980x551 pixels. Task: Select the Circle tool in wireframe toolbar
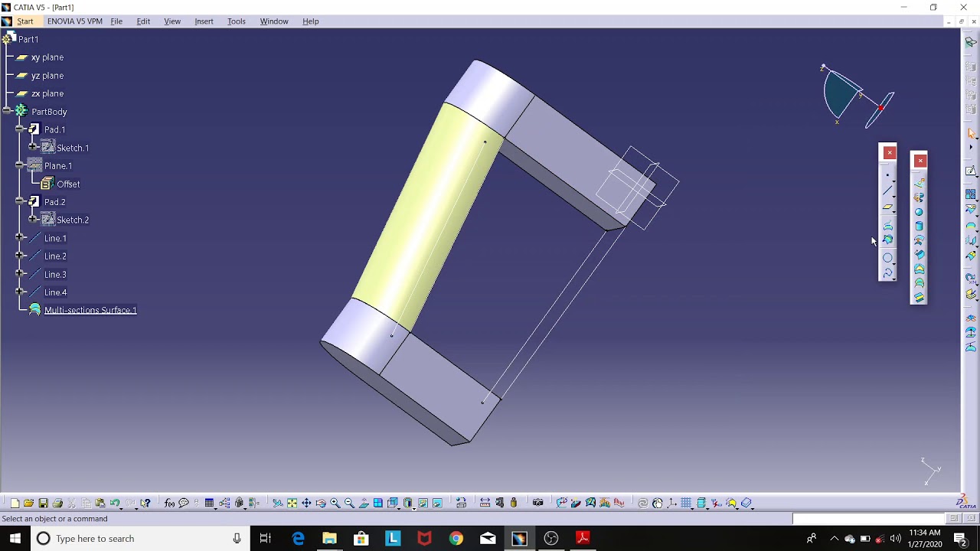(888, 258)
